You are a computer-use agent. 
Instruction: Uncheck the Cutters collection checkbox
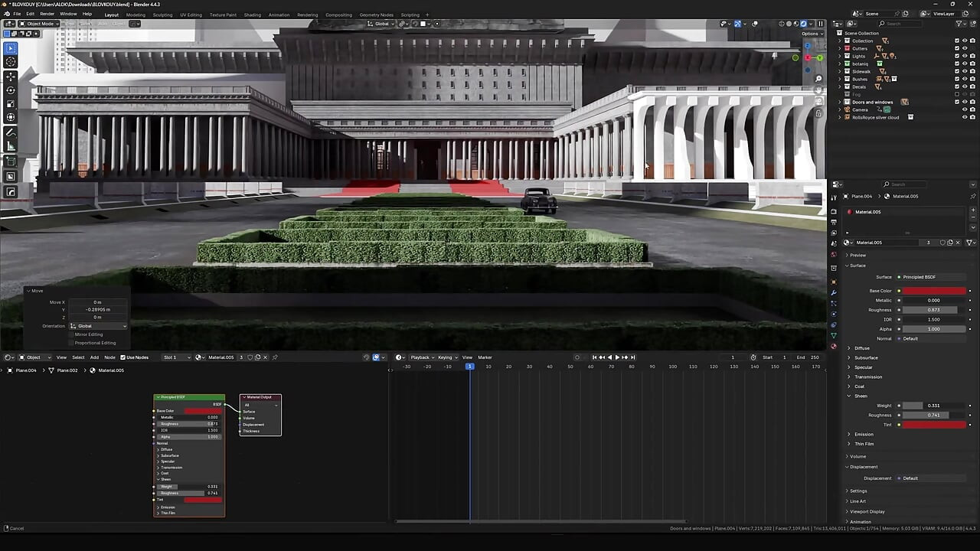[x=956, y=48]
